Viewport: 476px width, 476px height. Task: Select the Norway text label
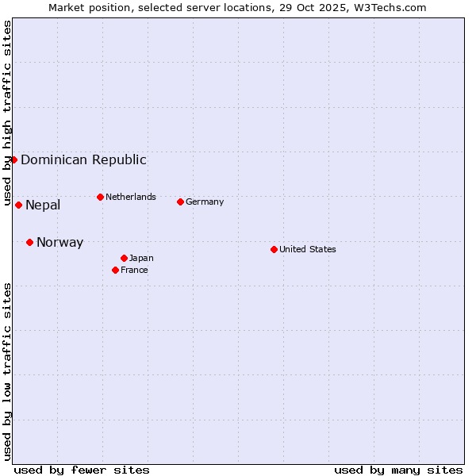[59, 243]
